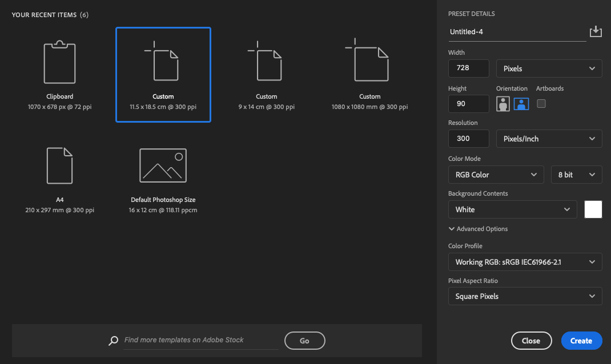Enable the Artboards checkbox

pos(541,103)
